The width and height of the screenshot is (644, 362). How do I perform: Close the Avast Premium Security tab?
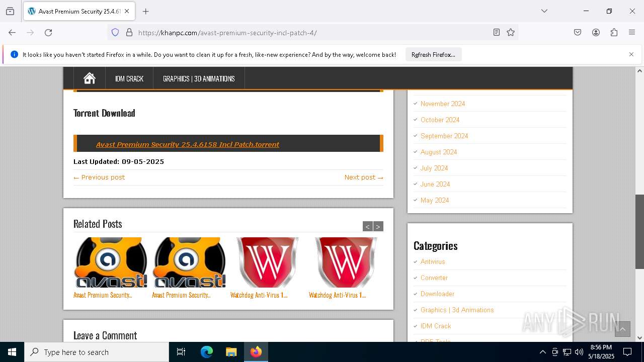click(x=127, y=11)
